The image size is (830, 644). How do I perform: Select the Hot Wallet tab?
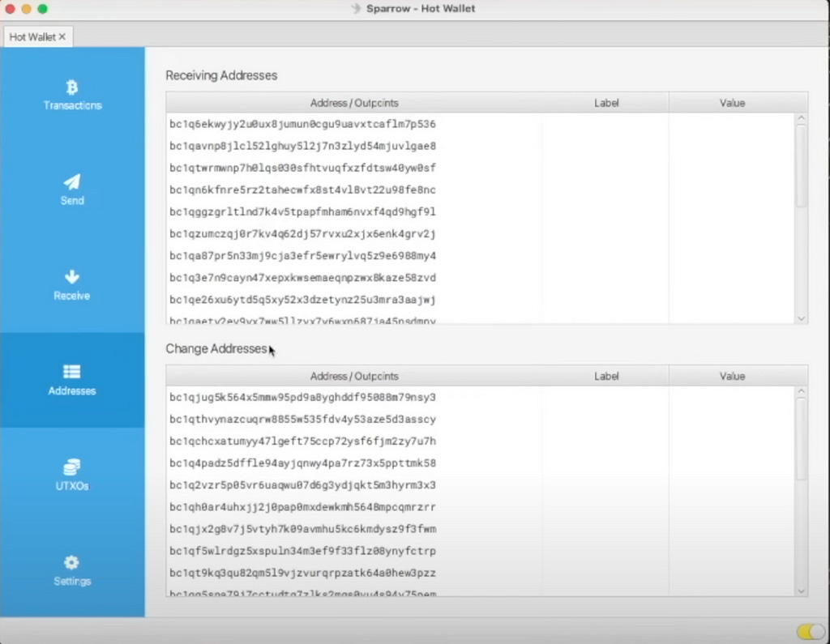tap(37, 36)
